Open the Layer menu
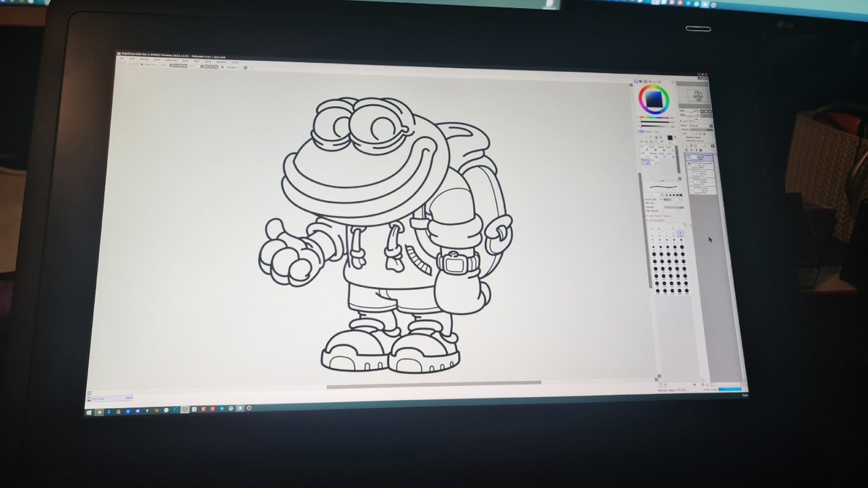The image size is (868, 488). tap(157, 61)
